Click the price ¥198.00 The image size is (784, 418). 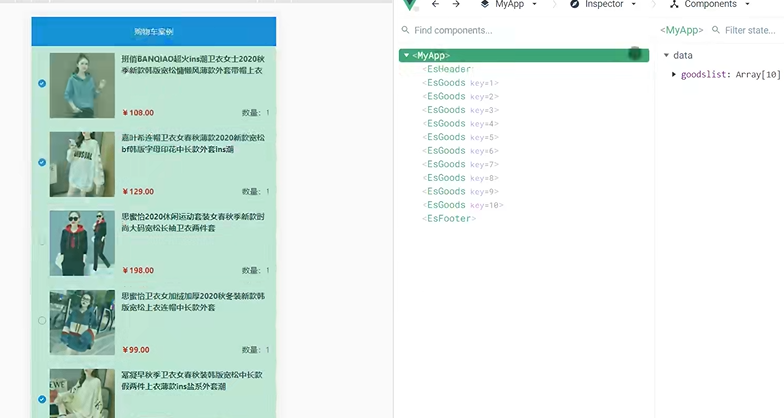(x=138, y=270)
